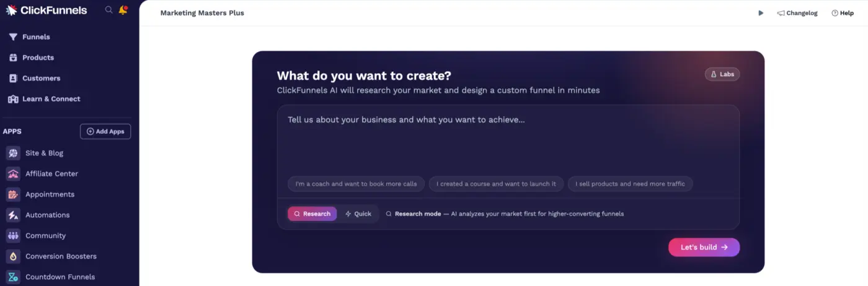Viewport: 868px width, 286px height.
Task: Click the Labs badge button
Action: 722,74
